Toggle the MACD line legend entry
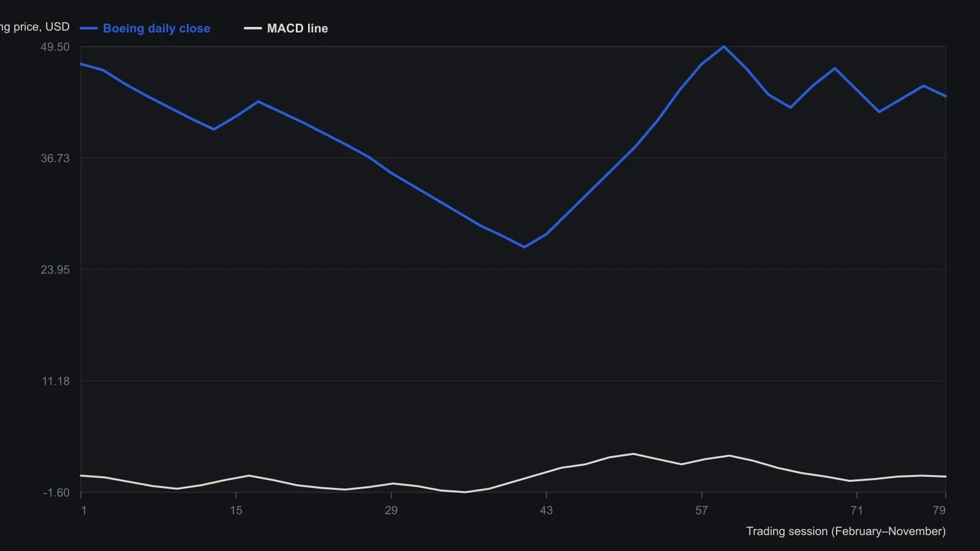 click(286, 28)
